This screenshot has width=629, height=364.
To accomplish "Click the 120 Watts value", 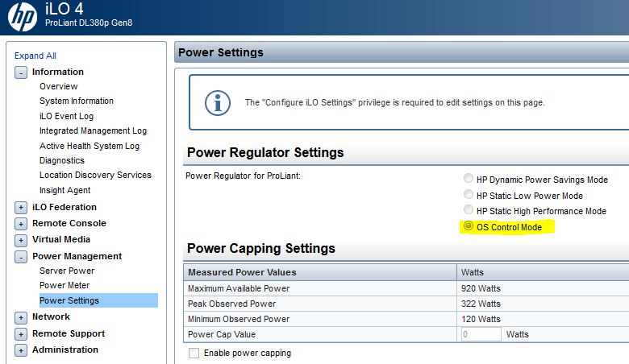I will [481, 319].
